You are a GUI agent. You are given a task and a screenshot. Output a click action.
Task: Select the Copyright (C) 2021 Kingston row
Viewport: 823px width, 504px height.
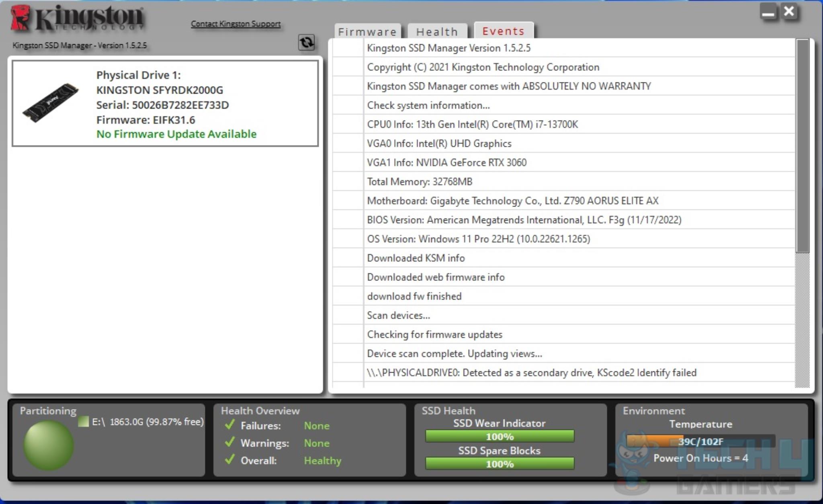point(563,67)
